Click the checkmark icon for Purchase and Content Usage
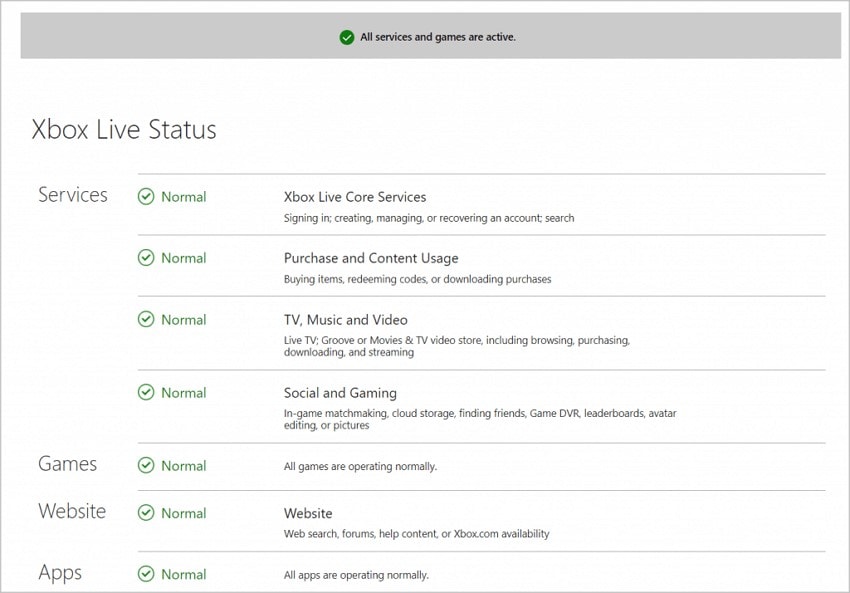The image size is (850, 593). 148,258
